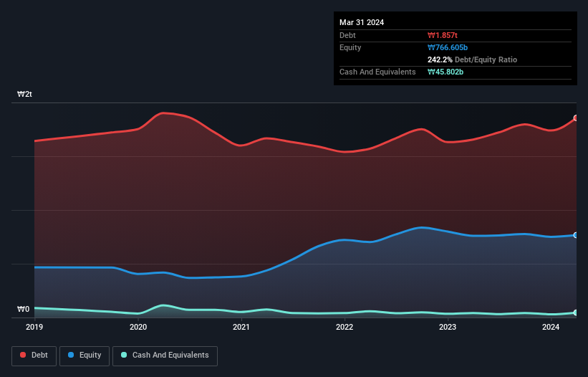Click the ₩0 y-axis label
588x377 pixels.
click(x=23, y=309)
